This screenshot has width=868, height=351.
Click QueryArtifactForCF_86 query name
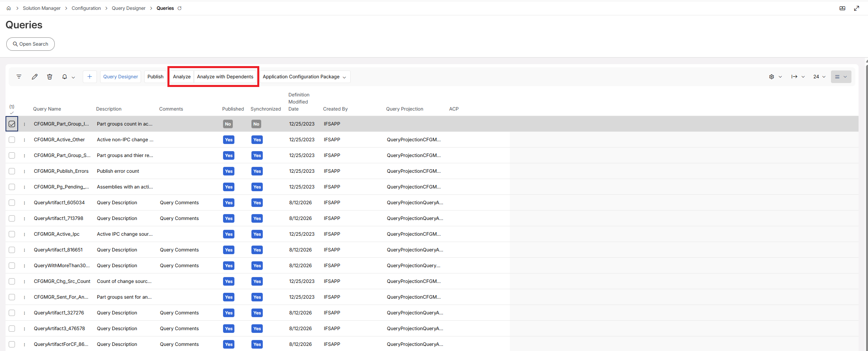point(61,344)
